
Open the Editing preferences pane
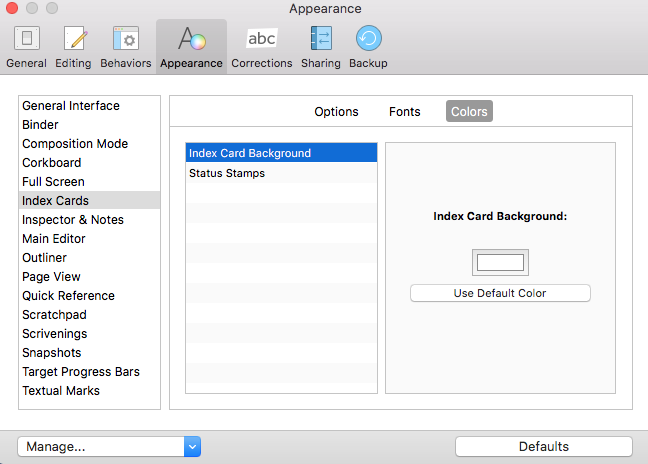point(73,47)
